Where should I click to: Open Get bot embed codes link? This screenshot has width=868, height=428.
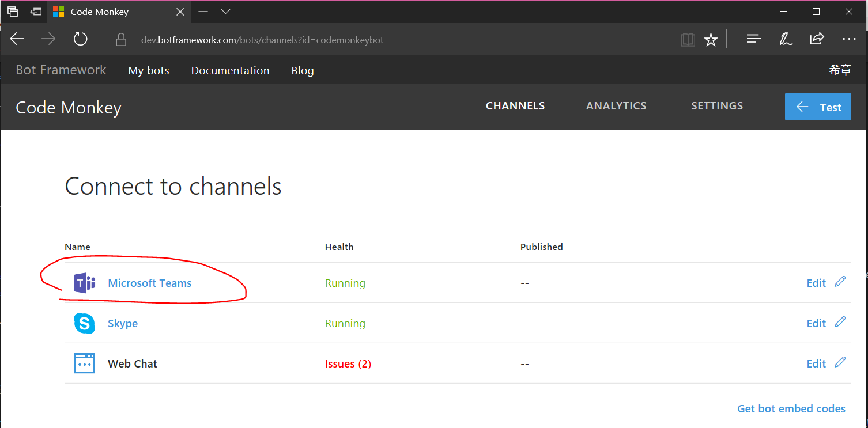click(791, 408)
